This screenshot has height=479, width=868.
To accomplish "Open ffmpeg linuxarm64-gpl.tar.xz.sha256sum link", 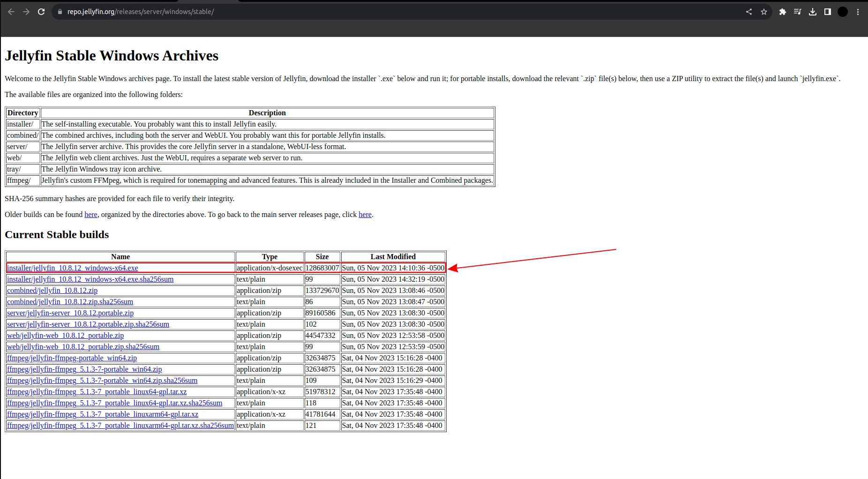I will point(120,426).
